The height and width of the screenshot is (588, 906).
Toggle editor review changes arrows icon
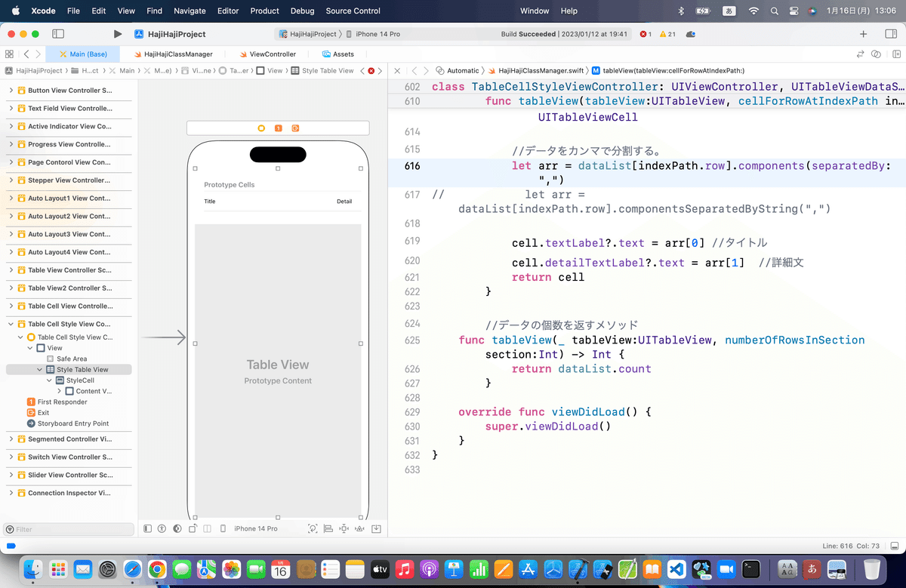[860, 54]
